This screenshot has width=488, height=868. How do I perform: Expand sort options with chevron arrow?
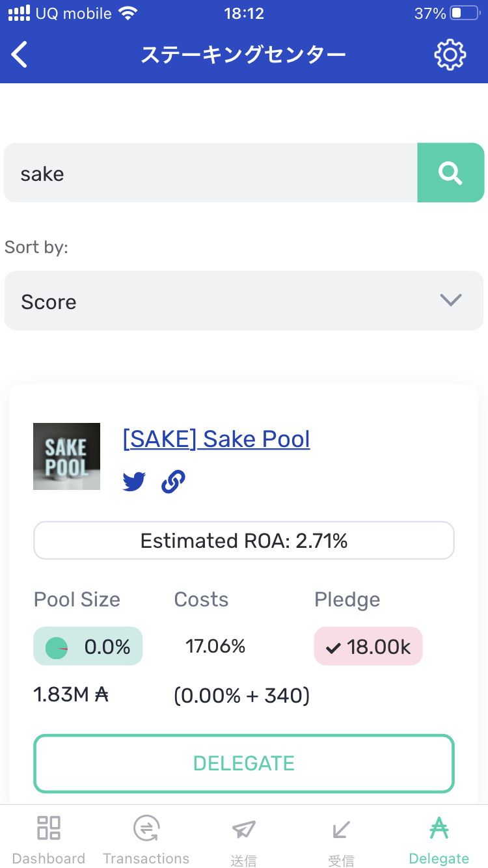pos(450,300)
